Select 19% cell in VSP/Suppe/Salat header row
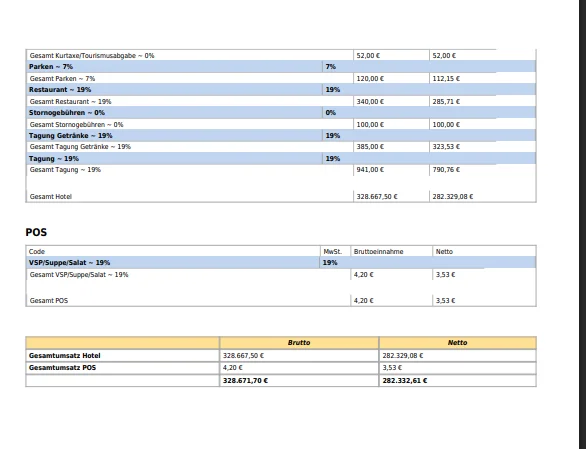Screen dimensions: 586x449 click(x=330, y=263)
